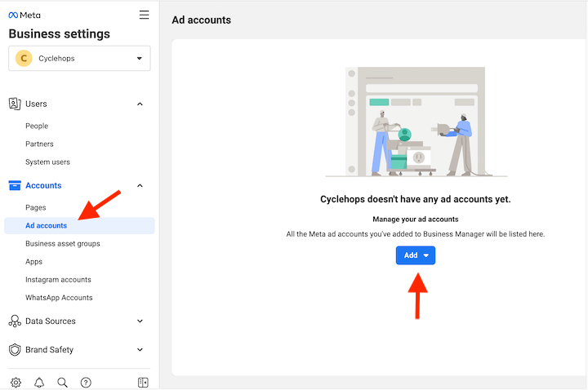The image size is (588, 390).
Task: Select Ad accounts in sidebar
Action: [x=79, y=225]
